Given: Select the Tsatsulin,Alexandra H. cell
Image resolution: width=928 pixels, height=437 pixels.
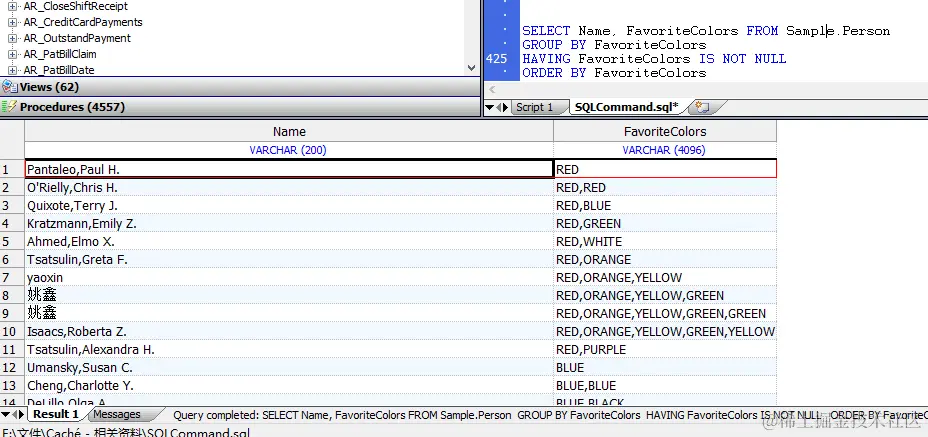Looking at the screenshot, I should pyautogui.click(x=289, y=350).
